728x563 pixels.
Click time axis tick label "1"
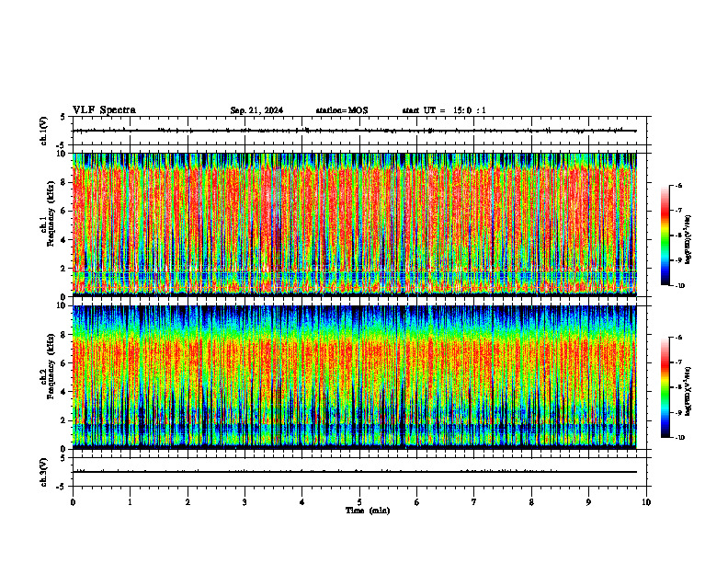click(x=130, y=502)
